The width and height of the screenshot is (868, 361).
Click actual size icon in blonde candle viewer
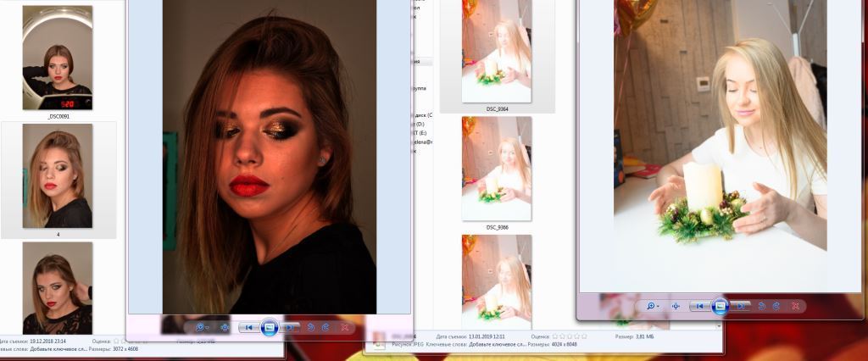tap(676, 306)
